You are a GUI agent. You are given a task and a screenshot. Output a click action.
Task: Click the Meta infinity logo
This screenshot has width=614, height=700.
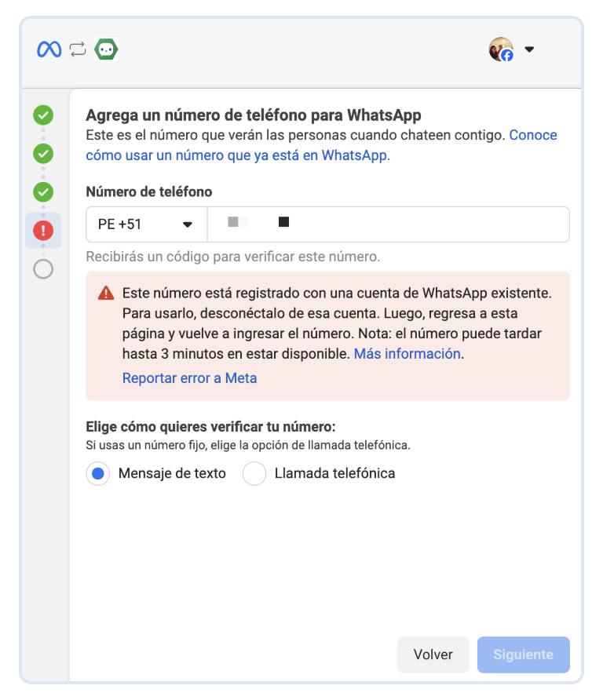coord(49,49)
